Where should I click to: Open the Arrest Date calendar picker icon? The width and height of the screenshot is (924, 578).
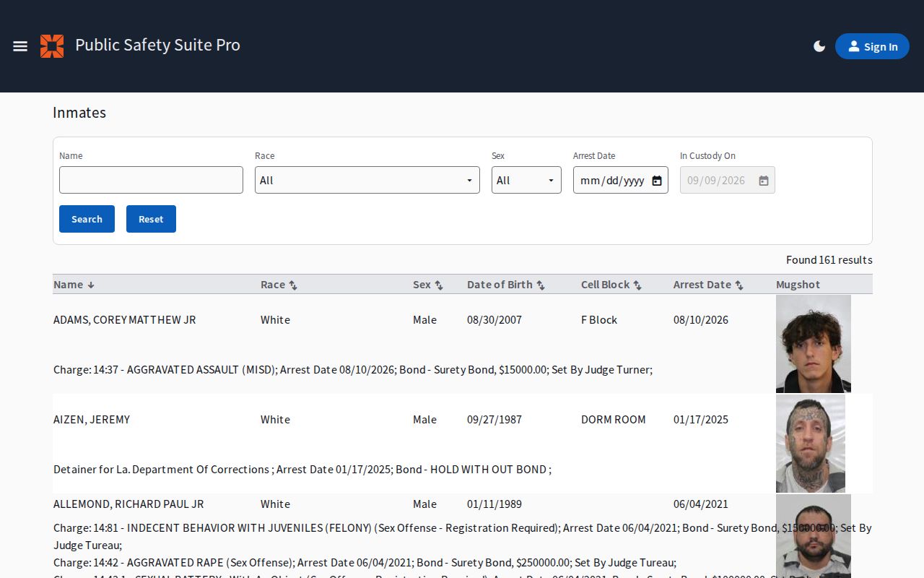click(657, 181)
